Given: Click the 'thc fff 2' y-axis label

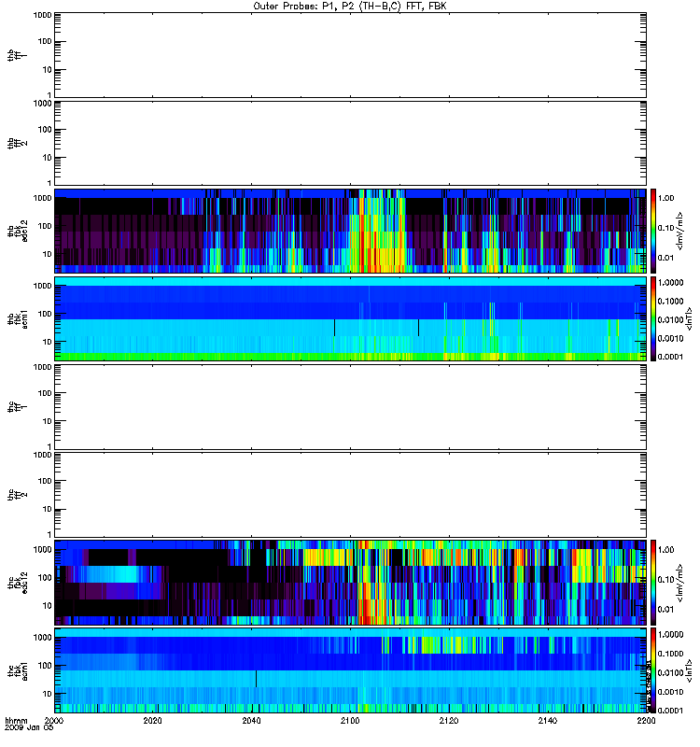Looking at the screenshot, I should click(x=18, y=495).
